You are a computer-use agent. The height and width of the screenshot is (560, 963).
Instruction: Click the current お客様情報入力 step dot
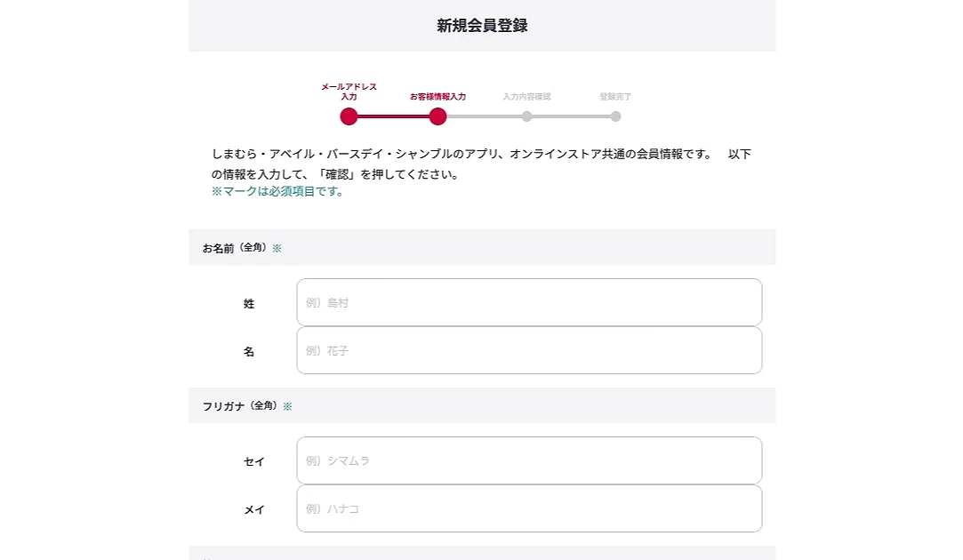tap(437, 116)
